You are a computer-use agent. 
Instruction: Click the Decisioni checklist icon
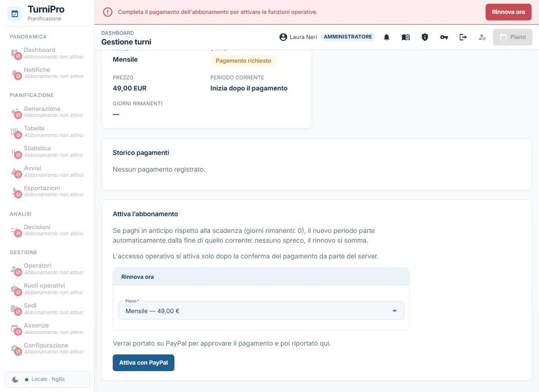click(14, 230)
